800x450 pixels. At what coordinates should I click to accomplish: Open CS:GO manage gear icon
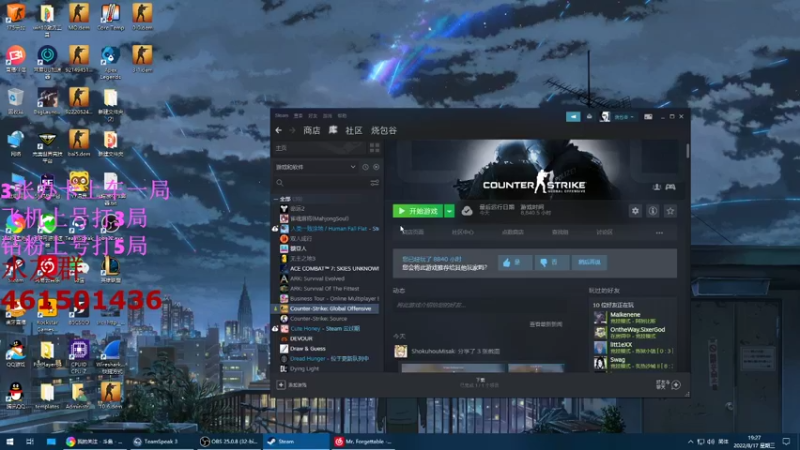coord(635,211)
